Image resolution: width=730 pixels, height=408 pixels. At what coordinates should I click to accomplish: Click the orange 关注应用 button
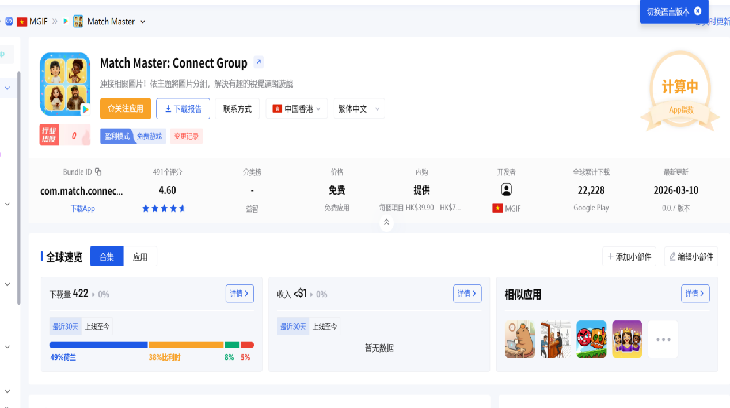tap(124, 108)
